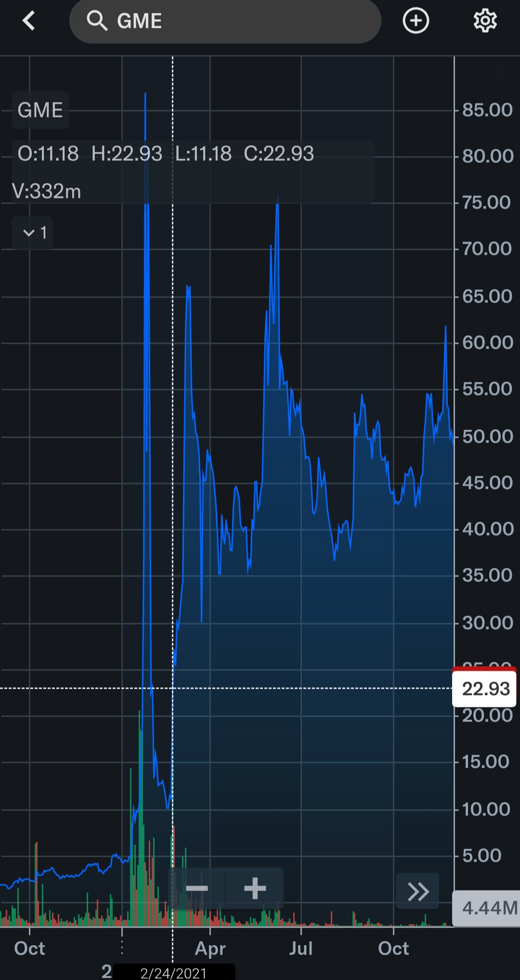
Task: Click the 85.00 price axis value
Action: point(487,110)
